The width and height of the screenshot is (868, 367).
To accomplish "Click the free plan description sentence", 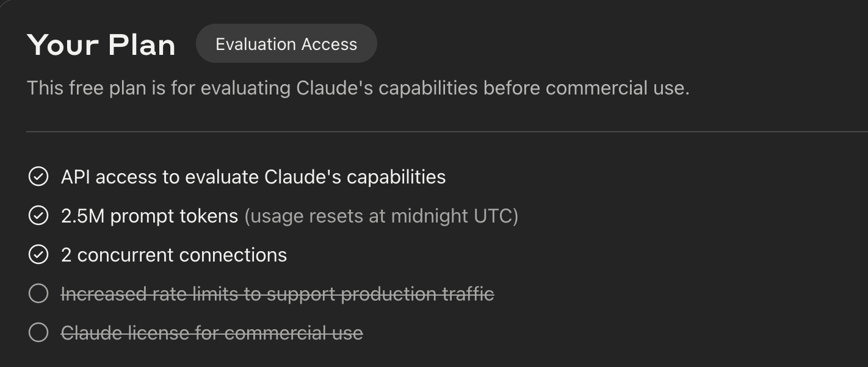I will click(358, 88).
